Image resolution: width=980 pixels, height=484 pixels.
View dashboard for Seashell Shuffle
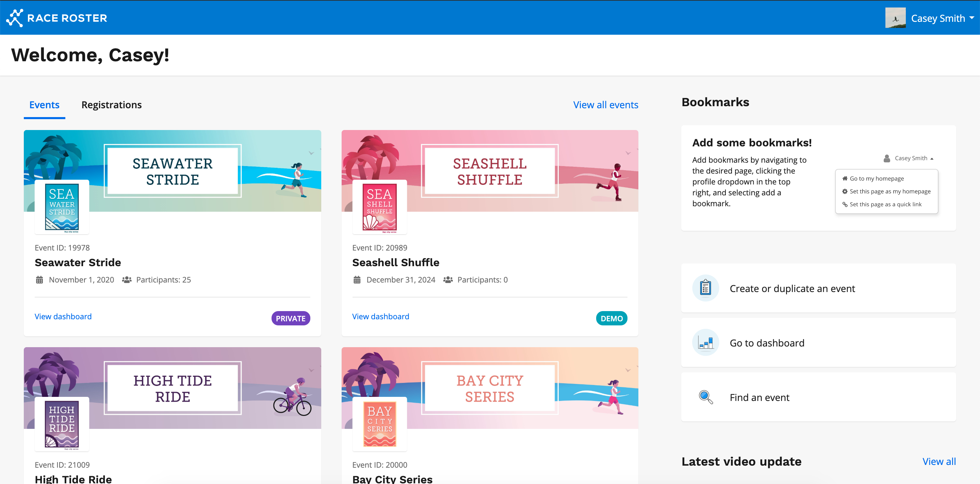[x=380, y=316]
